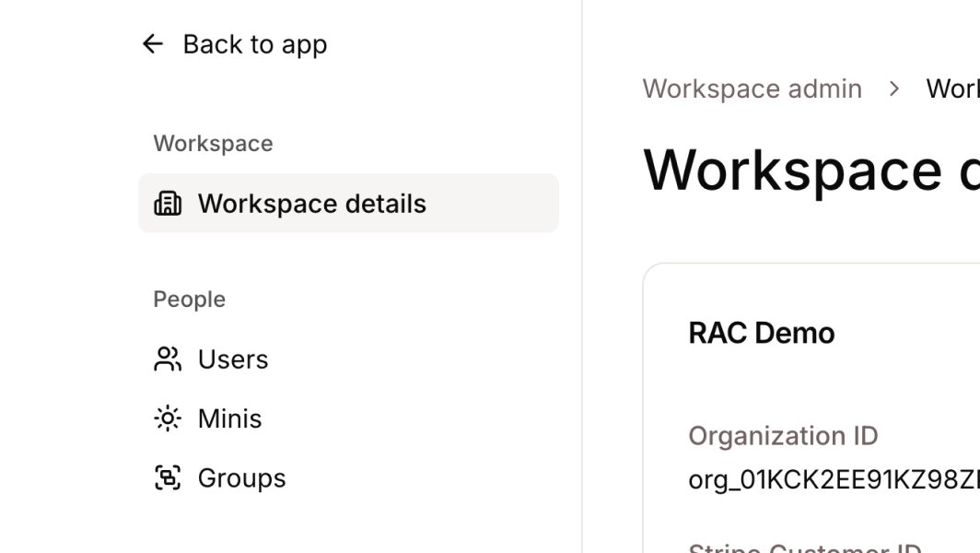Image resolution: width=980 pixels, height=553 pixels.
Task: Navigate to Workspace admin breadcrumb
Action: 752,88
